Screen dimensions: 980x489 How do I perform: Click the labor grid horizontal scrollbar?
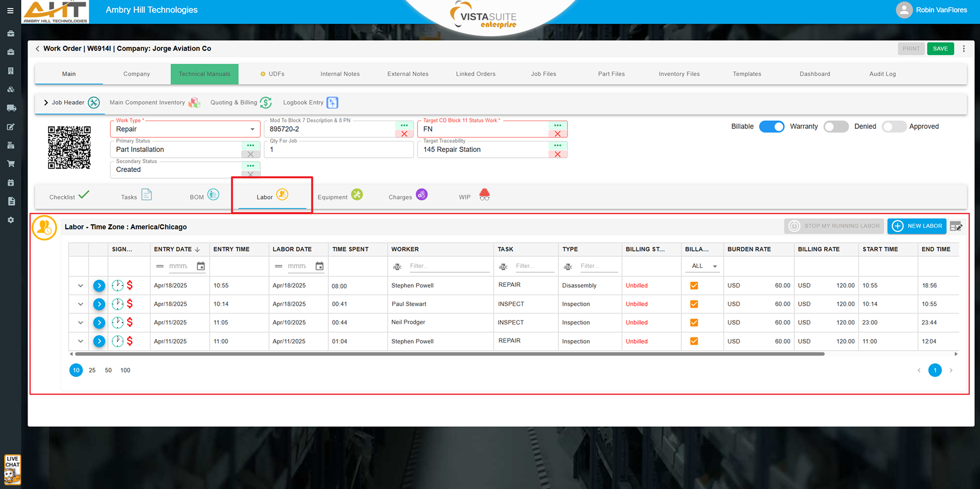tap(449, 354)
